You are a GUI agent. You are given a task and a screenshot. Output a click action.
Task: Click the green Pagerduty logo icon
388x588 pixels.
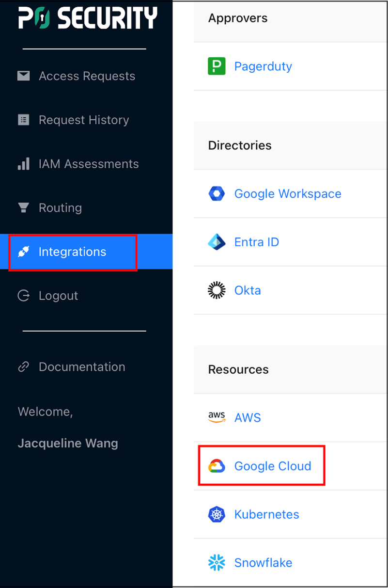tap(217, 66)
